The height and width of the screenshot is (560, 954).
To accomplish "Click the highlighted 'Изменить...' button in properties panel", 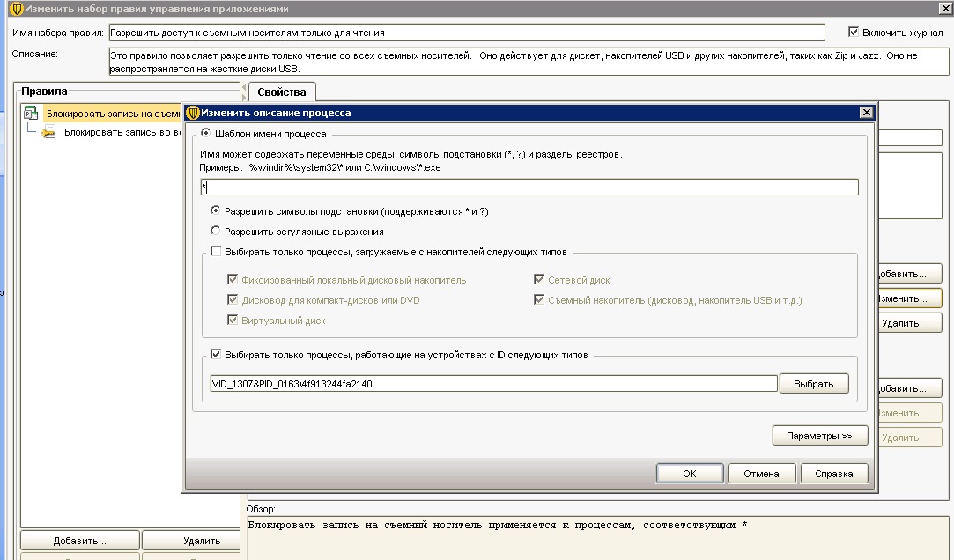I will [x=909, y=298].
